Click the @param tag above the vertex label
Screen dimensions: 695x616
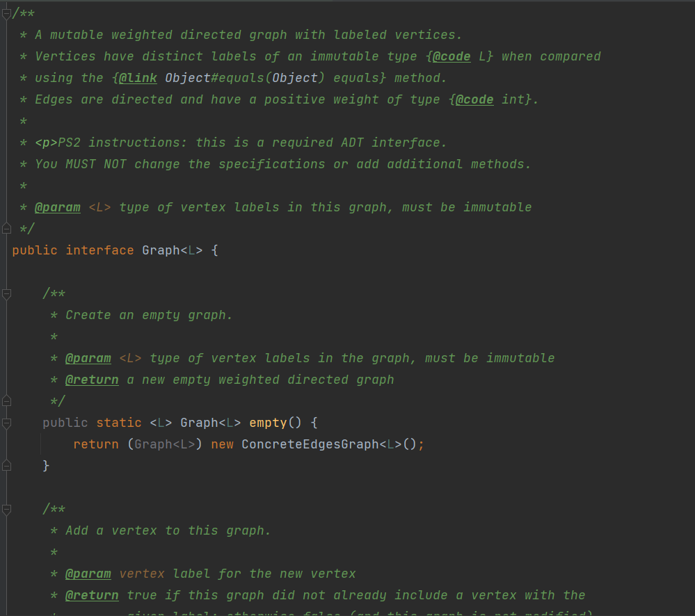point(88,574)
